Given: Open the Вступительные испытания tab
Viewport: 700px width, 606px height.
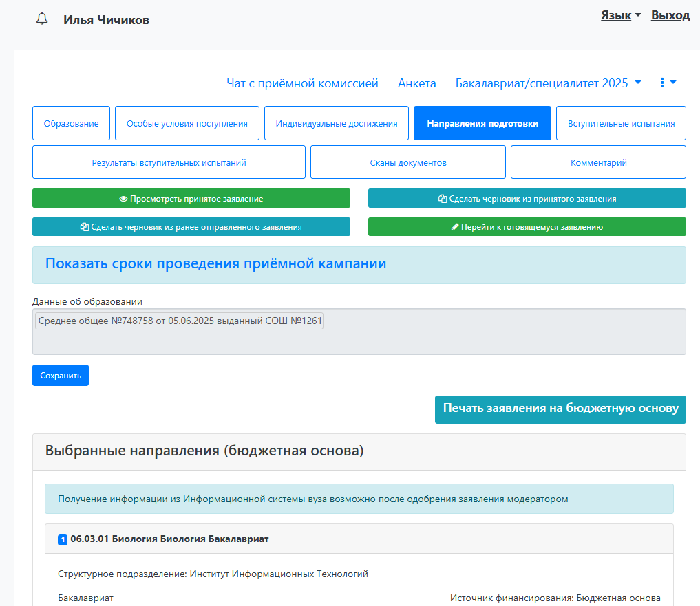Looking at the screenshot, I should pos(621,124).
